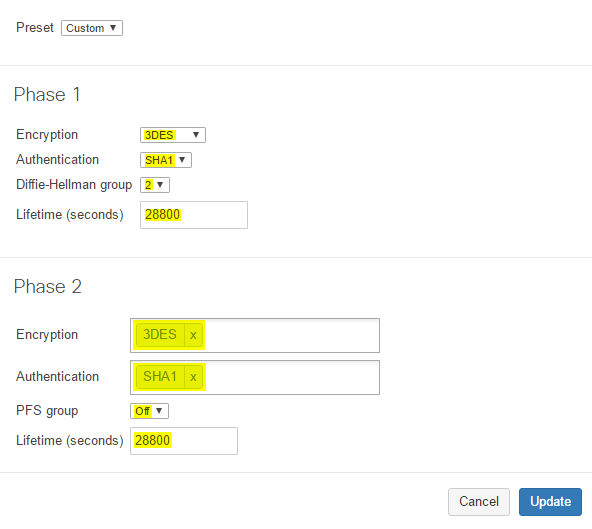
Task: Click the arrow icon beside PFS Off value
Action: pos(159,410)
